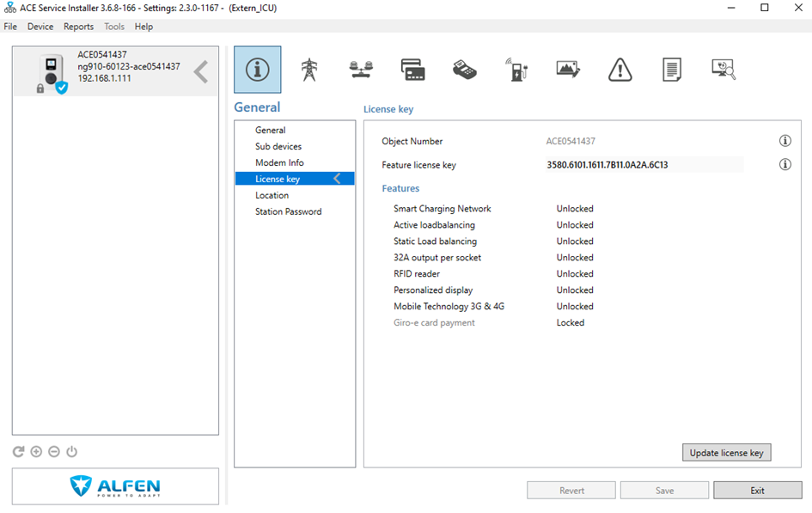Image resolution: width=812 pixels, height=513 pixels.
Task: Open the Reports menu
Action: pyautogui.click(x=79, y=27)
